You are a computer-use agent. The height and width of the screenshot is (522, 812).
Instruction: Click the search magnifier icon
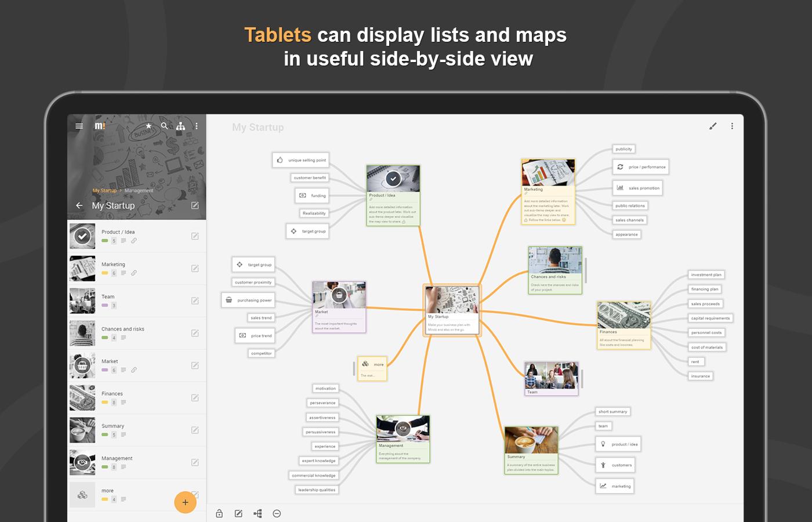point(165,126)
